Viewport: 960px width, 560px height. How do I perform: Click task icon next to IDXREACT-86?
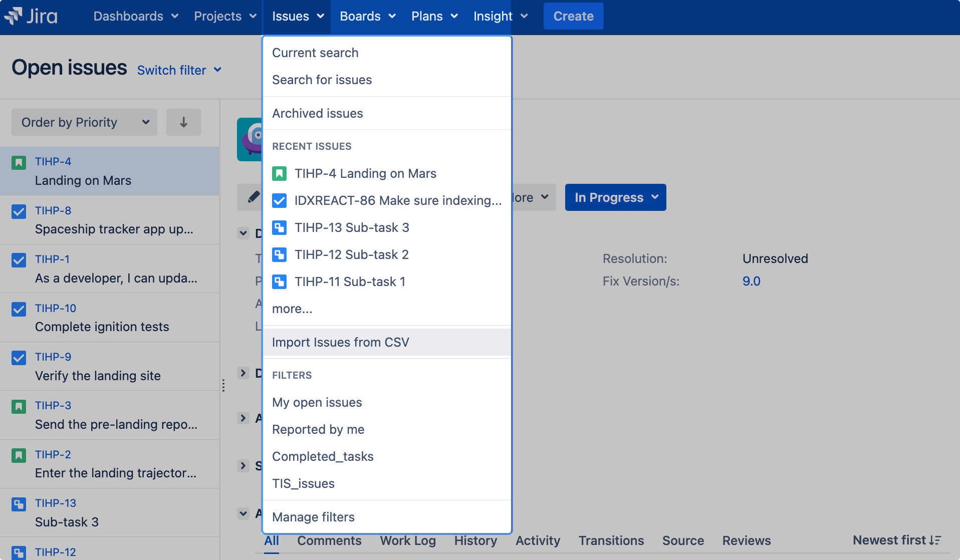click(279, 201)
